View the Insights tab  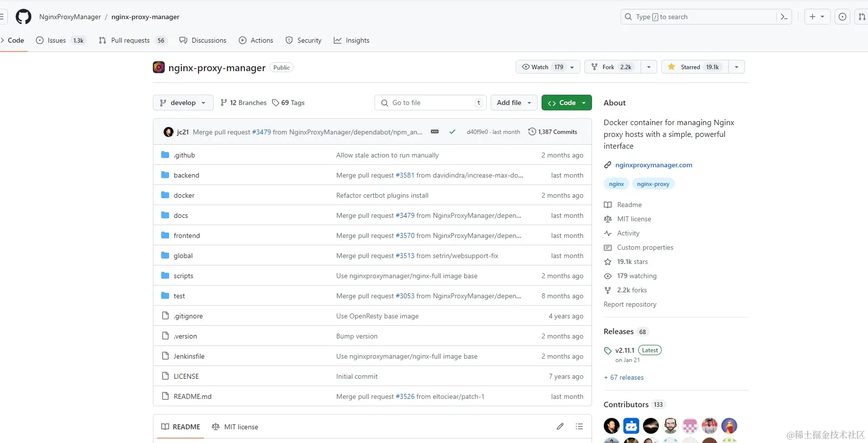[x=351, y=40]
